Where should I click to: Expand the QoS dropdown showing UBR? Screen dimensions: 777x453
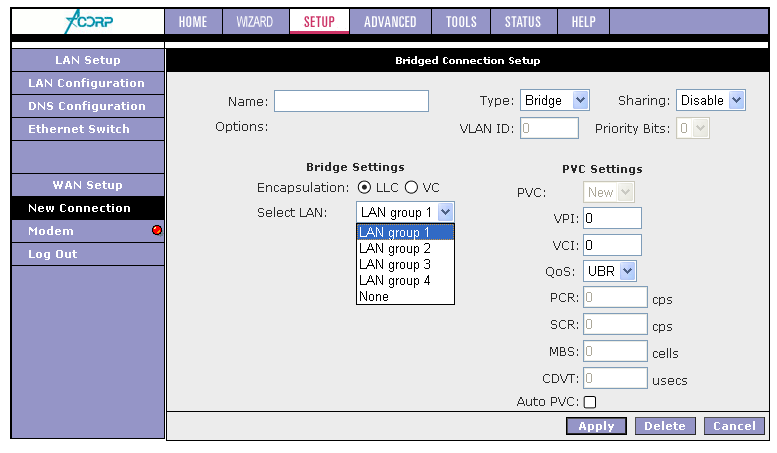[x=611, y=271]
